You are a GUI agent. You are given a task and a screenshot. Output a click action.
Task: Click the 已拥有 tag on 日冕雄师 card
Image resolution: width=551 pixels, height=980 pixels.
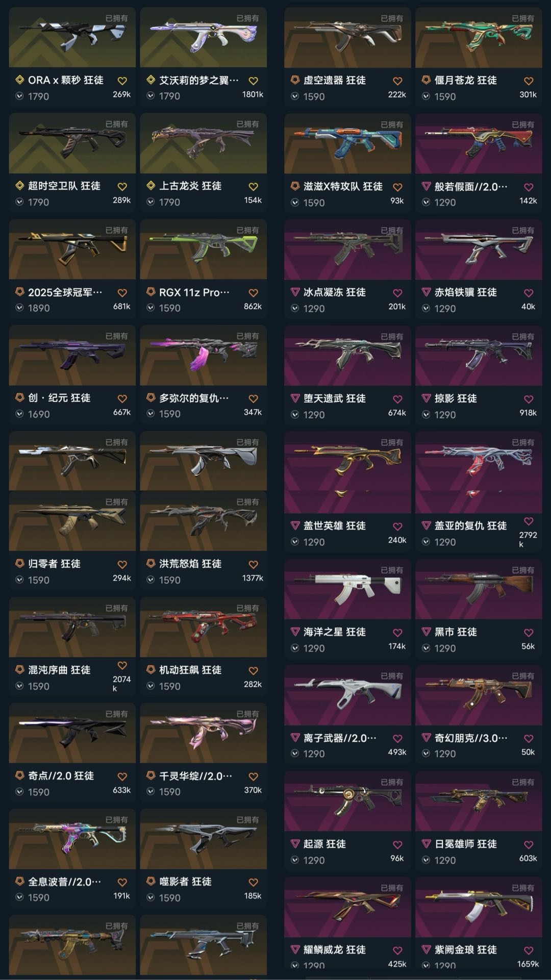(x=523, y=782)
